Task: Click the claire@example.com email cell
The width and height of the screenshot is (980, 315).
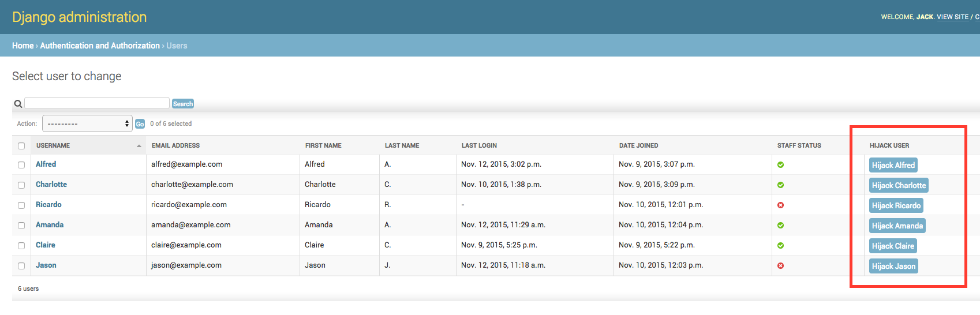Action: (186, 245)
